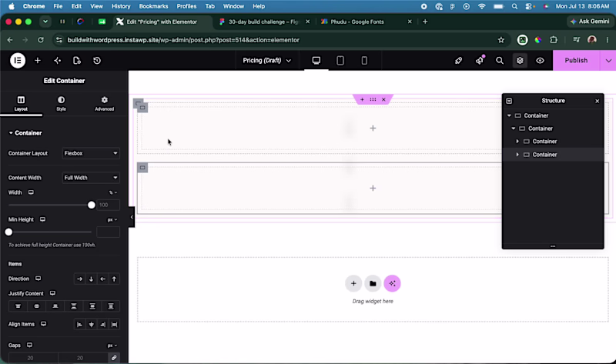Preview changes with the eye icon

[541, 61]
